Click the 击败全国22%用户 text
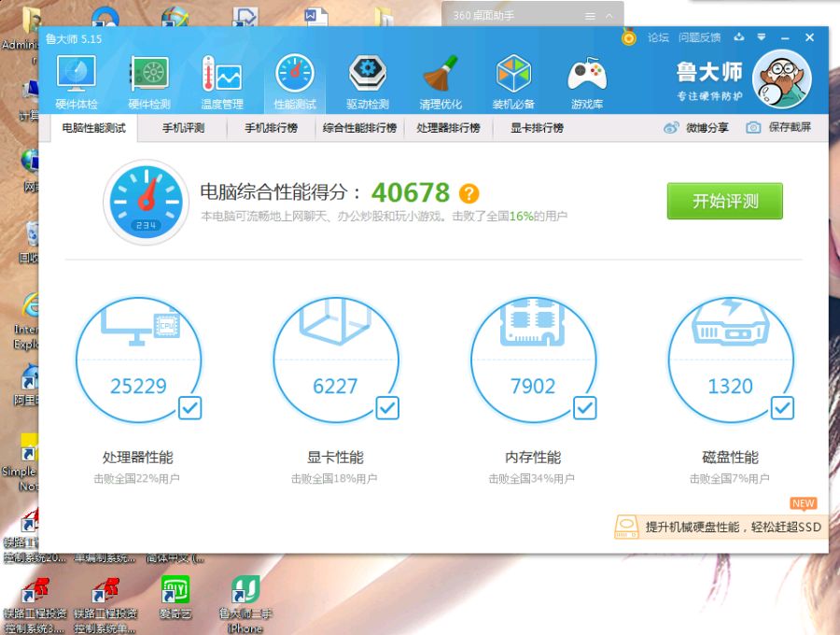This screenshot has height=635, width=840. (x=136, y=478)
